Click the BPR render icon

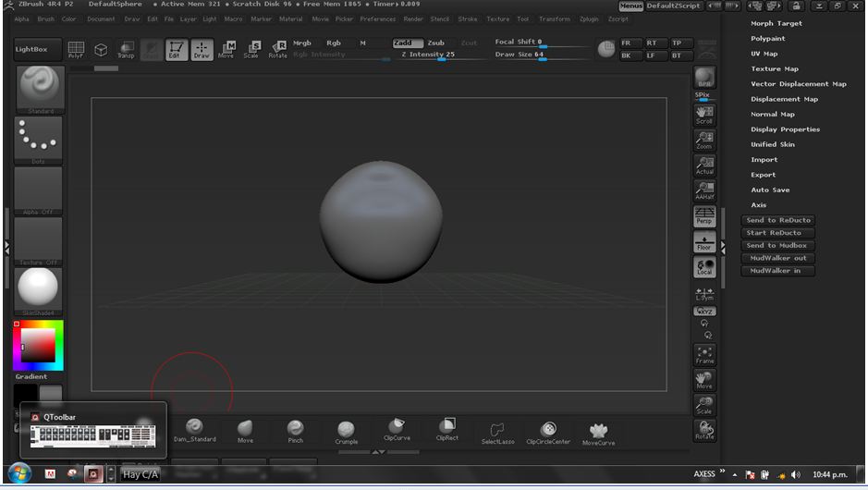pyautogui.click(x=704, y=79)
